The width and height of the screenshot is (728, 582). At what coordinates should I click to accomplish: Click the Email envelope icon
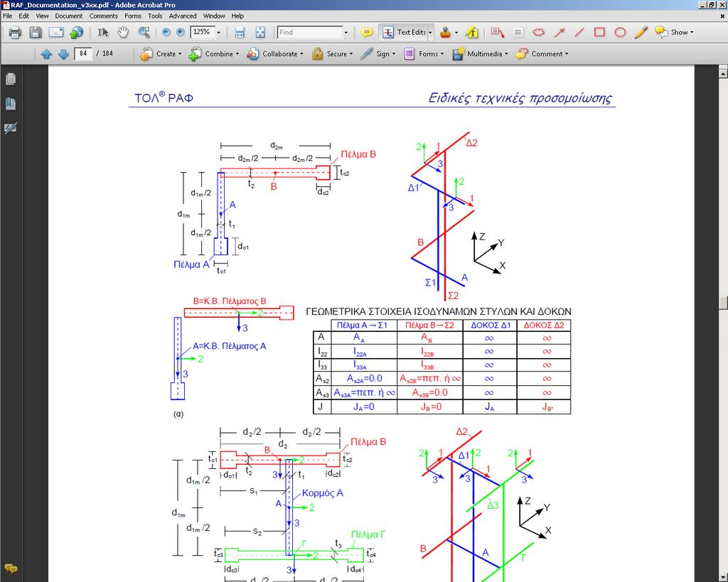(55, 33)
